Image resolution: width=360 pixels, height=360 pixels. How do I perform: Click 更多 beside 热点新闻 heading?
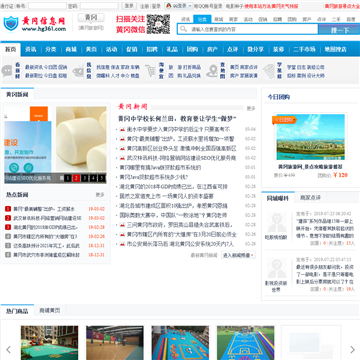100,194
